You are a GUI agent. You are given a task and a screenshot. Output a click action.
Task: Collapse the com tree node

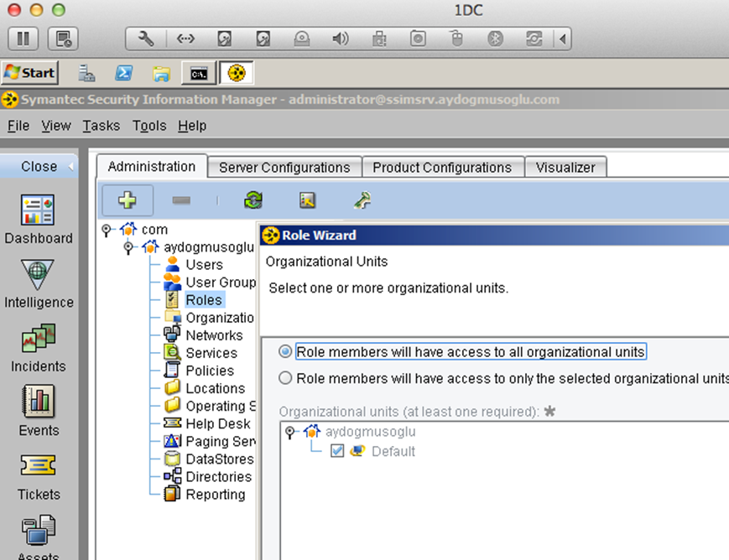(107, 230)
